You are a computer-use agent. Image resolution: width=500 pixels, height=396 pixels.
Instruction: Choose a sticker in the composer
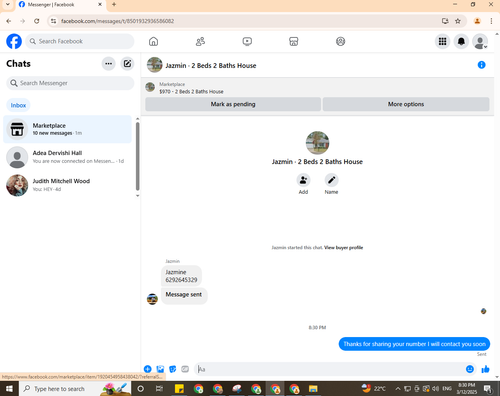[x=173, y=369]
